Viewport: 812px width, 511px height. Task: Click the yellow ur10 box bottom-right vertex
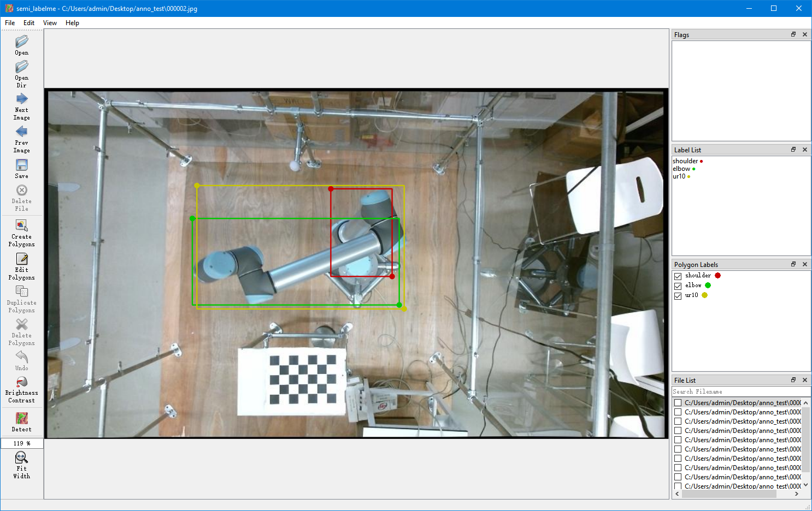404,309
